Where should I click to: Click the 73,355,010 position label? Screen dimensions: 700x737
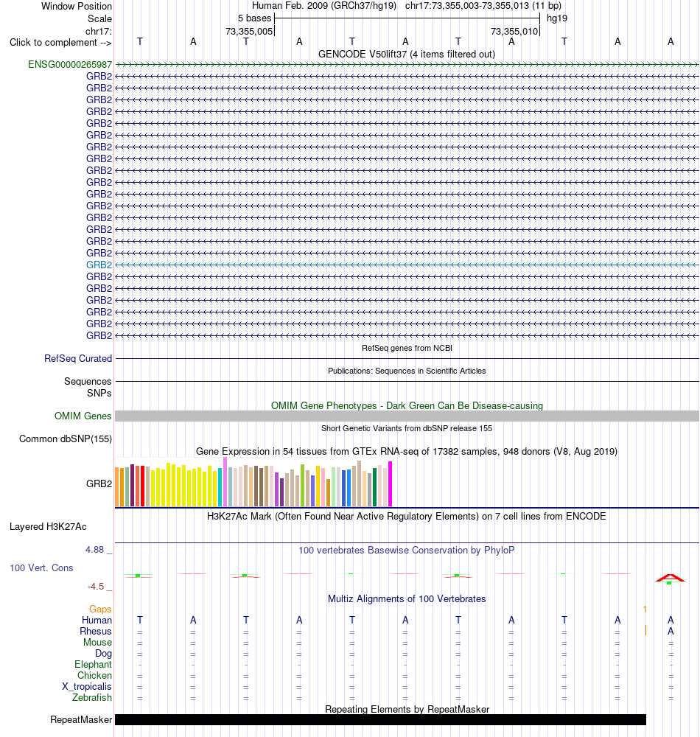point(514,32)
